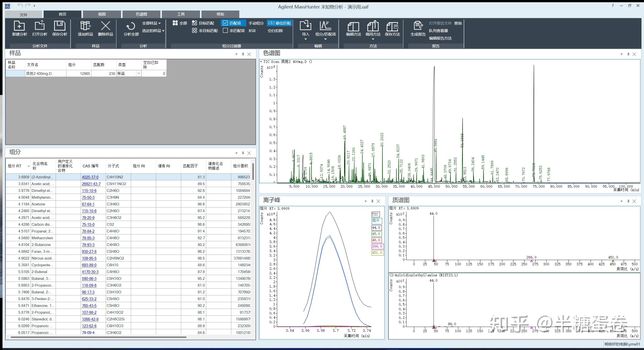
Task: Click the 删除样品 (Delete Sample) icon
Action: tap(105, 26)
